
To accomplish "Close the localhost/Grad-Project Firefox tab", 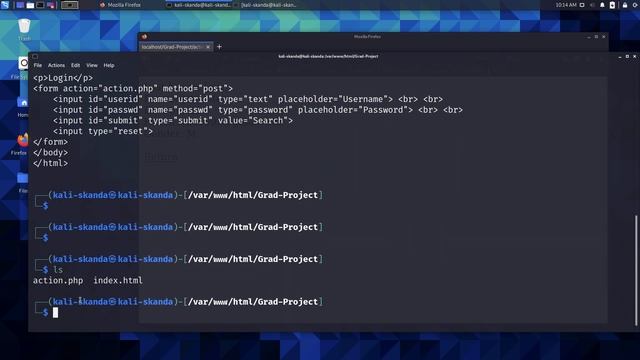I will click(x=208, y=47).
